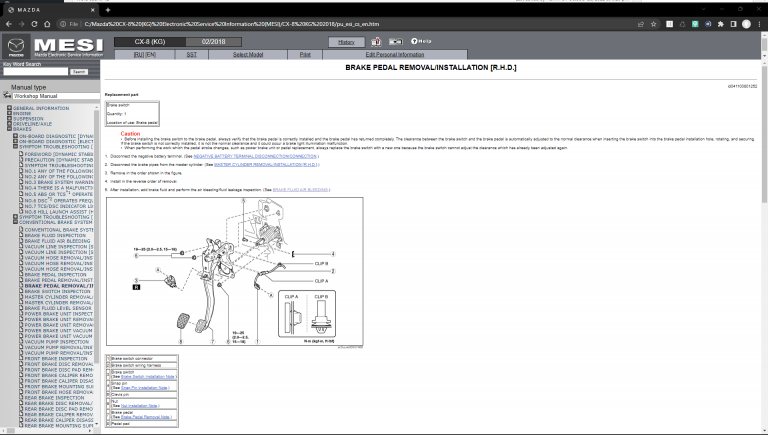This screenshot has height=435, width=768.
Task: Click the Mazda logo icon
Action: tap(16, 47)
